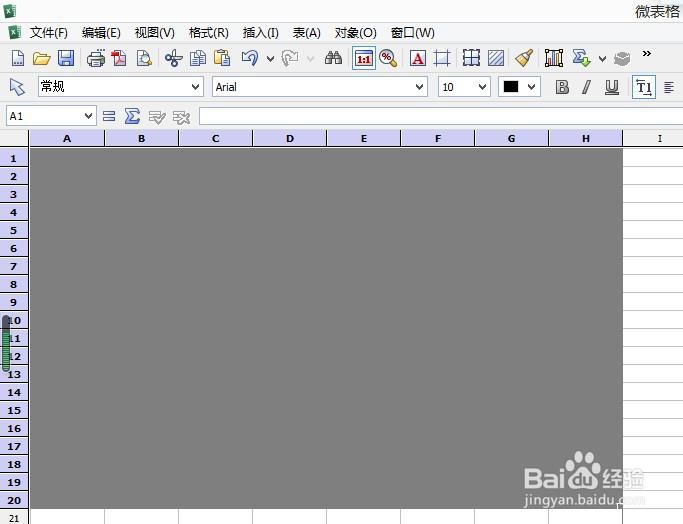Screen dimensions: 683x524
Task: Insert text frame with A icon
Action: point(417,58)
